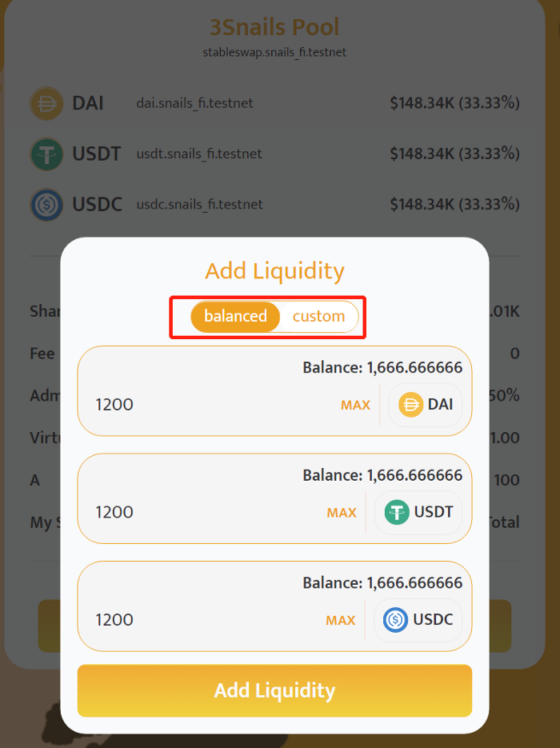Click the DAI coin icon in pool list
The width and height of the screenshot is (560, 748).
pyautogui.click(x=46, y=103)
